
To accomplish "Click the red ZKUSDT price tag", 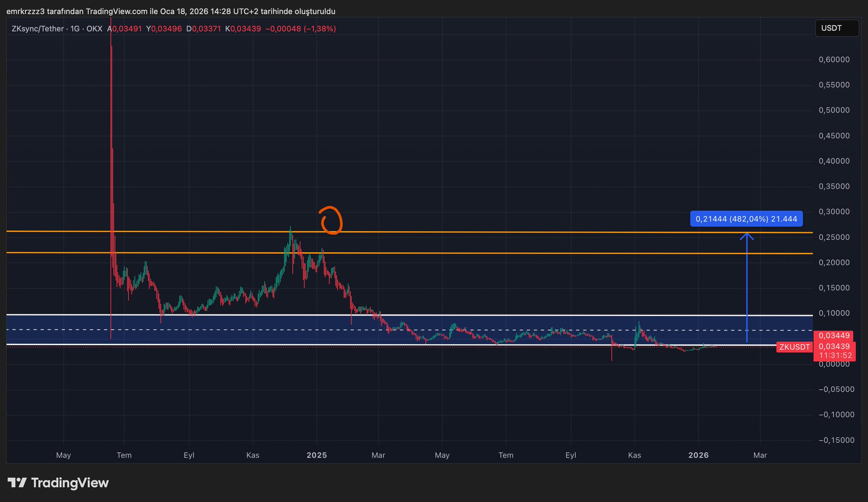I will coord(794,347).
